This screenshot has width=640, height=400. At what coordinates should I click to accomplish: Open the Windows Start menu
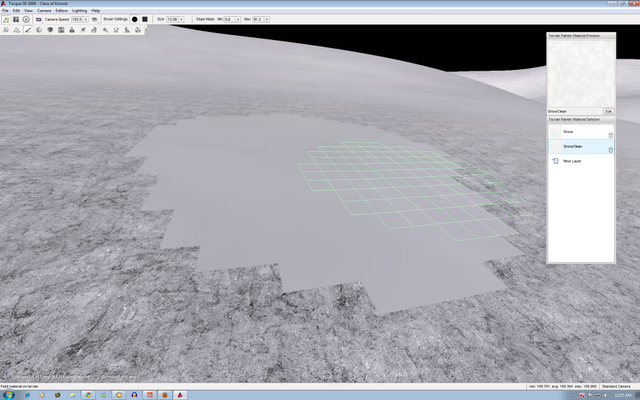pyautogui.click(x=9, y=394)
